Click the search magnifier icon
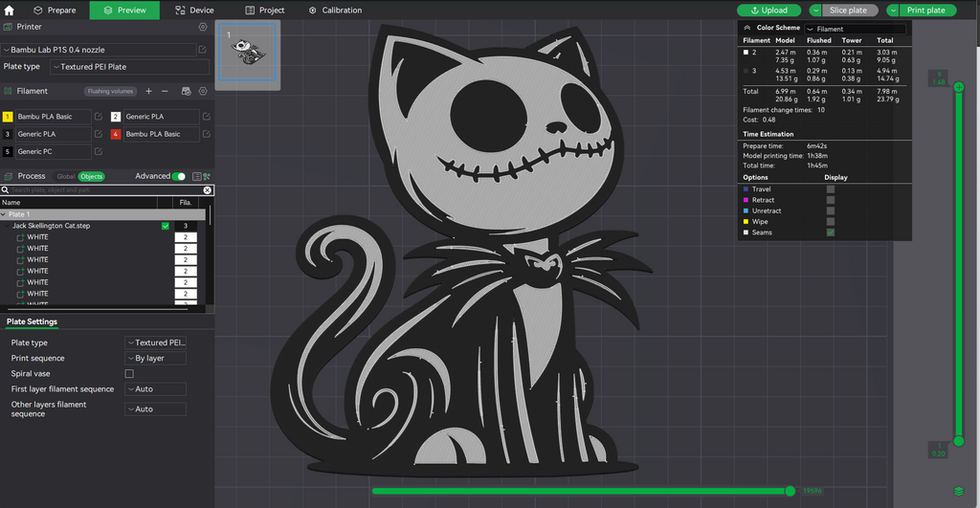The image size is (980, 508). click(x=5, y=190)
